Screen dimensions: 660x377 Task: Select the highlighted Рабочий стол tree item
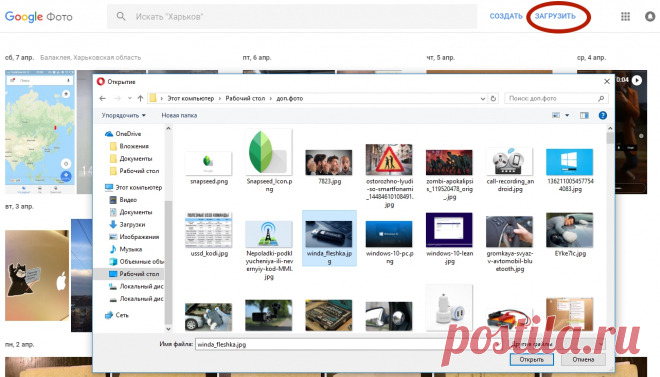click(130, 274)
